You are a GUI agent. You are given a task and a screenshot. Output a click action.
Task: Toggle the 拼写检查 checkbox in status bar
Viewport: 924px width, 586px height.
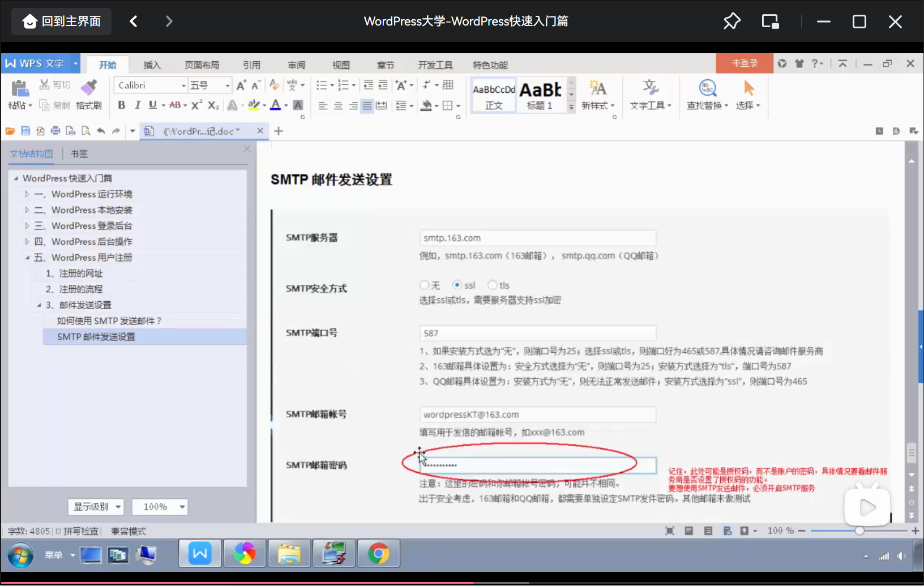(58, 531)
